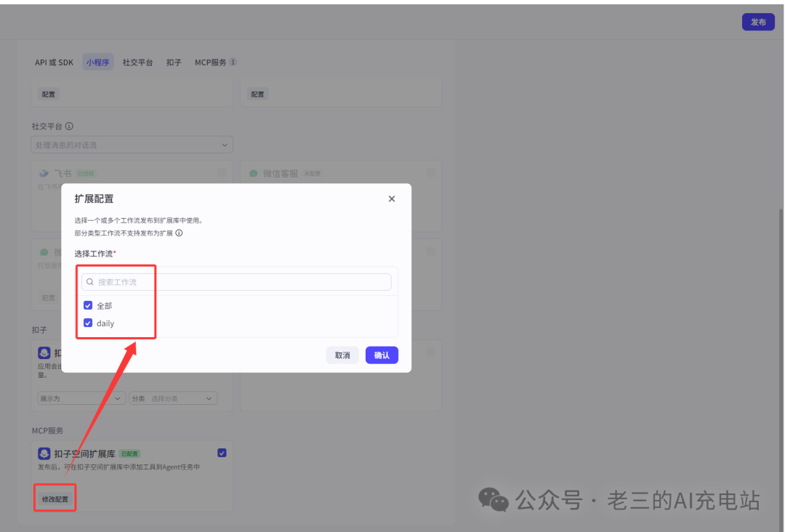Click the left 配置 button under tabs

[x=49, y=94]
